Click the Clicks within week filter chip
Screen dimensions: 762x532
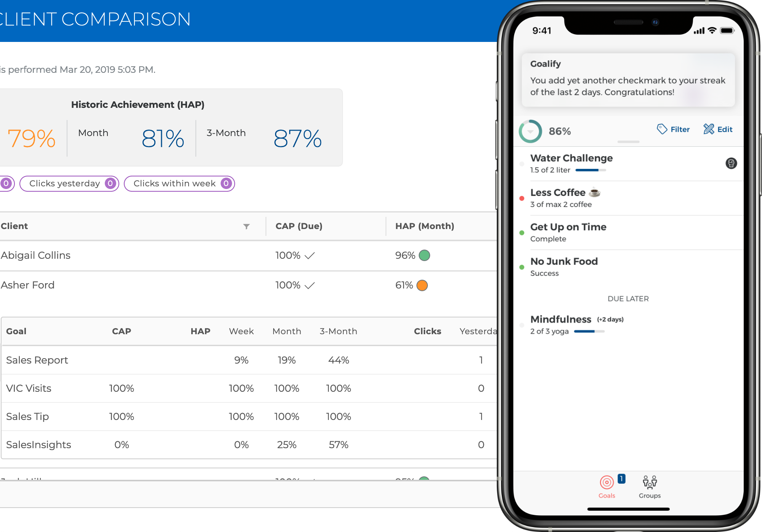pyautogui.click(x=179, y=183)
